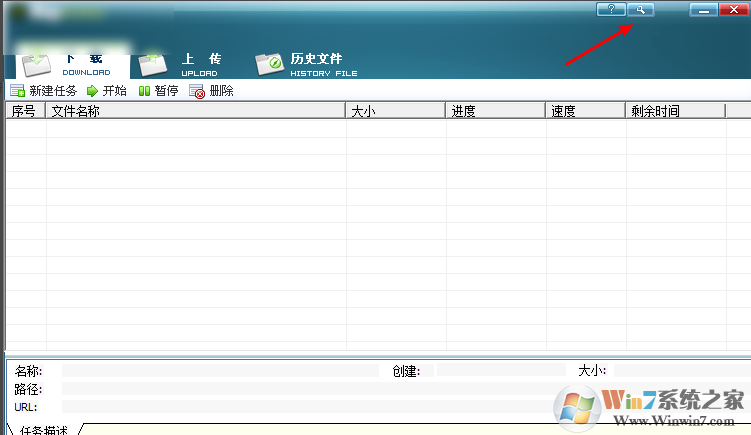Sort by the 速度 column header
Viewport: 751px width, 435px height.
[x=586, y=111]
